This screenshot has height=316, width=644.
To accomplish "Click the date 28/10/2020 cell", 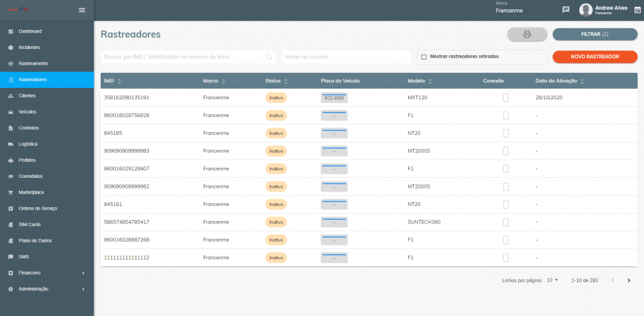I will [x=548, y=97].
